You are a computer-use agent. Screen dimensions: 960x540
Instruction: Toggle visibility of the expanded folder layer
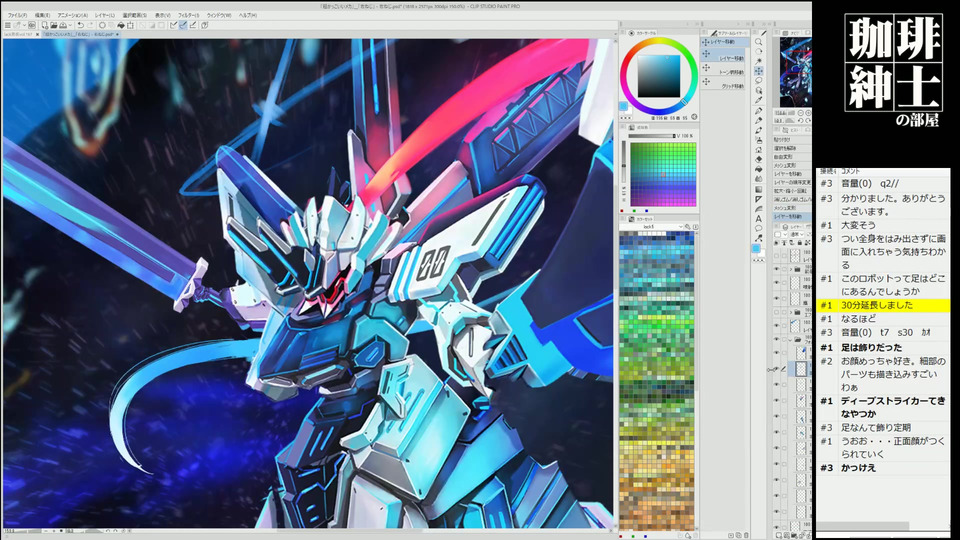777,339
